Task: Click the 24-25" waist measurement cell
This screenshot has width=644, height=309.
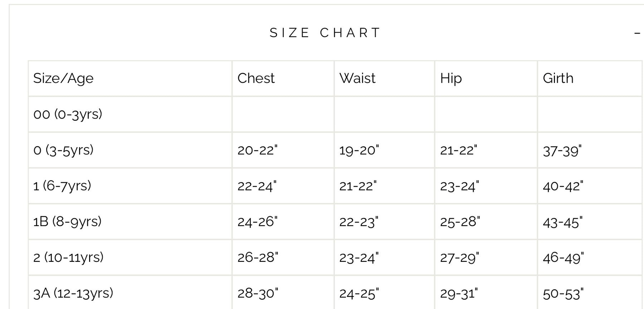Action: (x=359, y=293)
